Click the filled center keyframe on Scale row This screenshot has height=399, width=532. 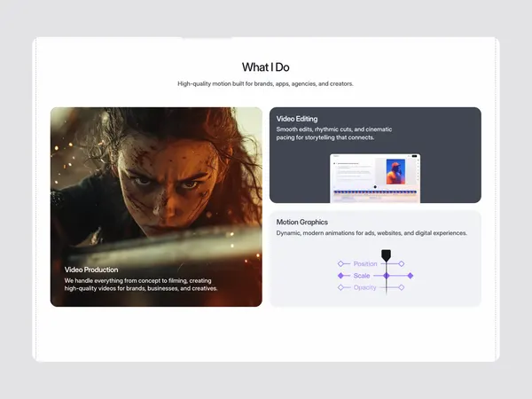(386, 276)
